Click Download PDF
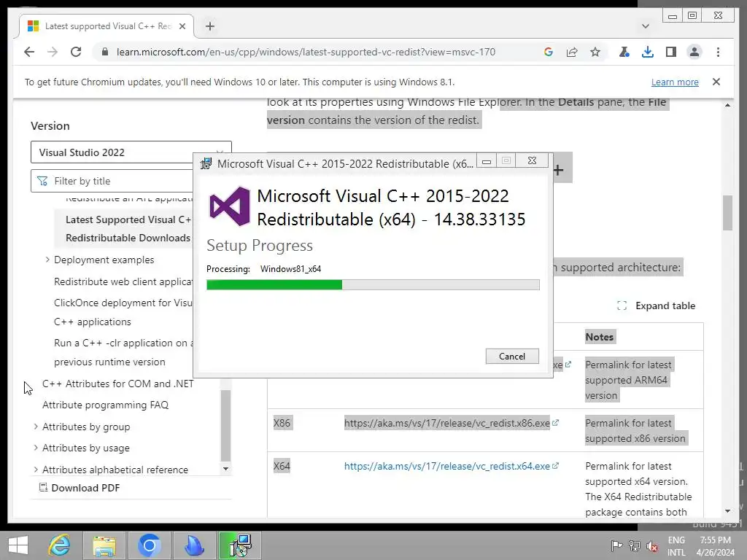The image size is (747, 560). click(x=80, y=488)
